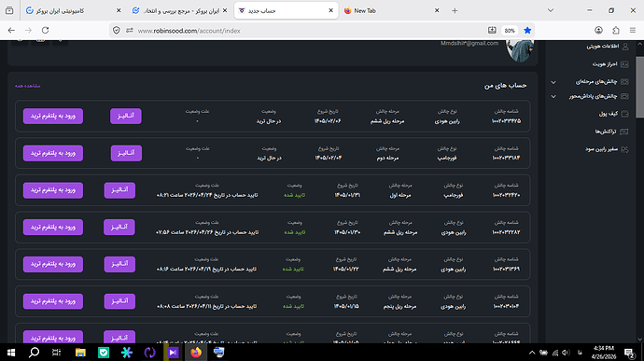The image size is (644, 361).
Task: Open the اطلاعات هویتی menu entry
Action: coord(602,47)
